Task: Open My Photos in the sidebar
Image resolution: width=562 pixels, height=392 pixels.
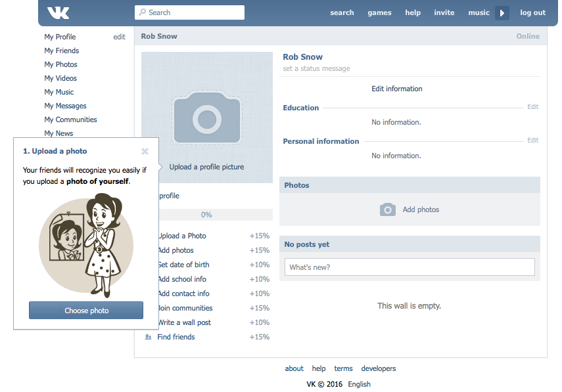Action: [60, 64]
